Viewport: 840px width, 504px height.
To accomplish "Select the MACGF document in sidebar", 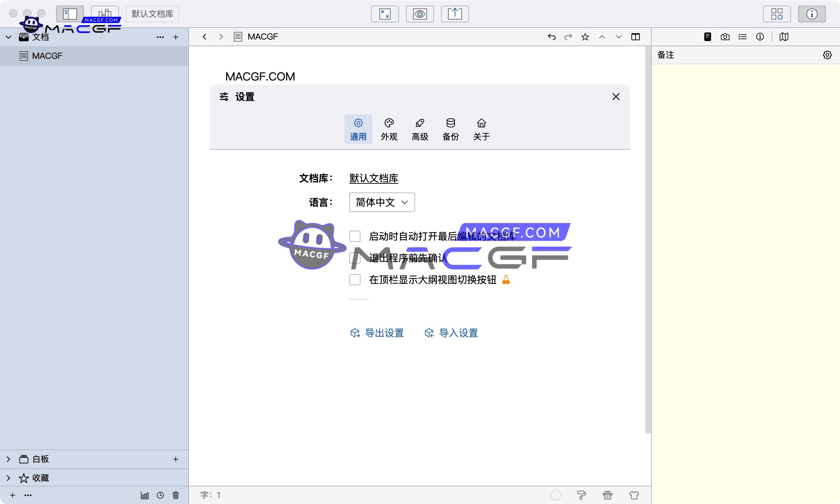I will click(47, 56).
